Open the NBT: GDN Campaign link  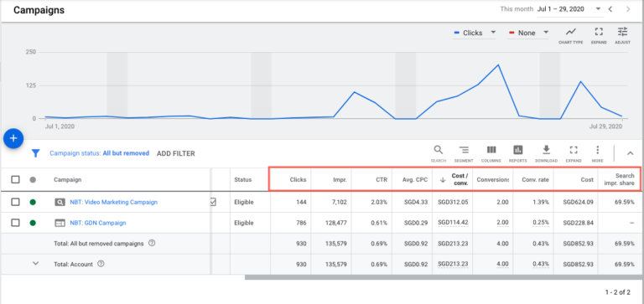point(98,223)
